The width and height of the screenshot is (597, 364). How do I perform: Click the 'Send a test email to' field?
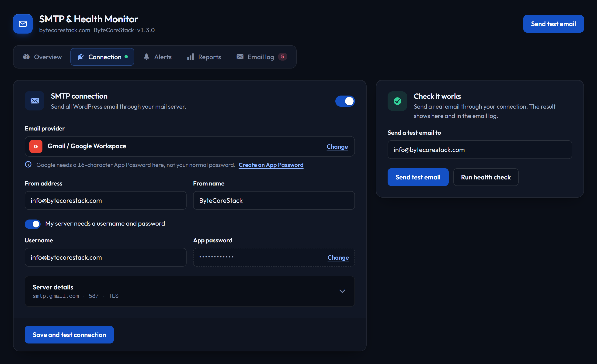(x=480, y=150)
